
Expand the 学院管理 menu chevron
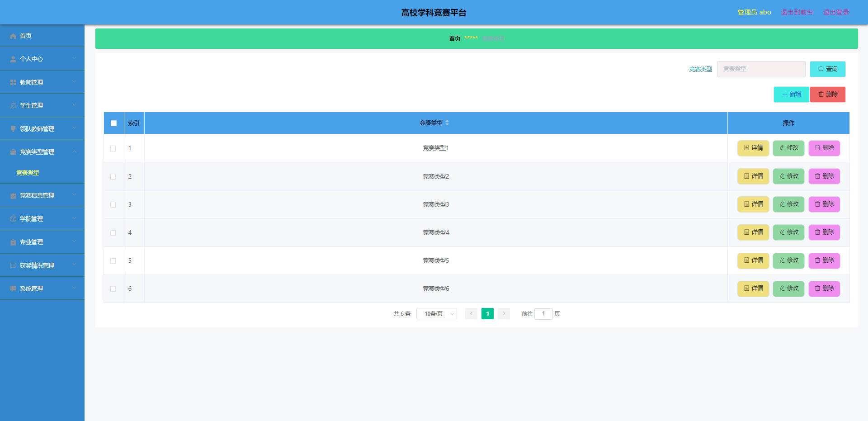[74, 218]
